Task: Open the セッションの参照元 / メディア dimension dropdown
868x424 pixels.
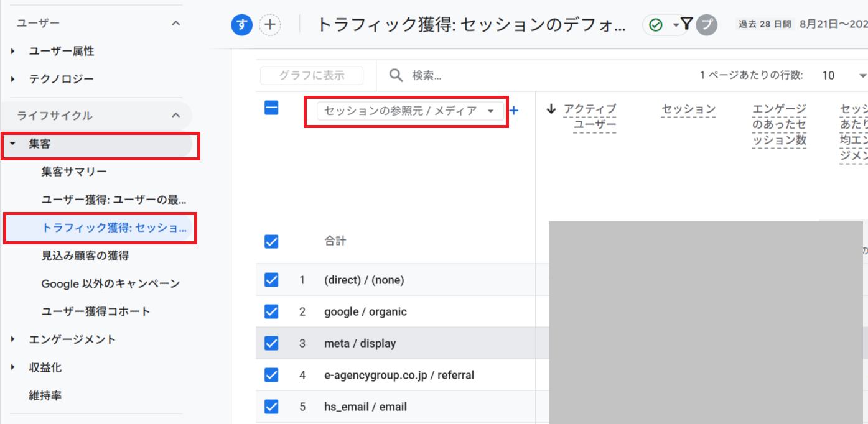Action: pyautogui.click(x=410, y=111)
